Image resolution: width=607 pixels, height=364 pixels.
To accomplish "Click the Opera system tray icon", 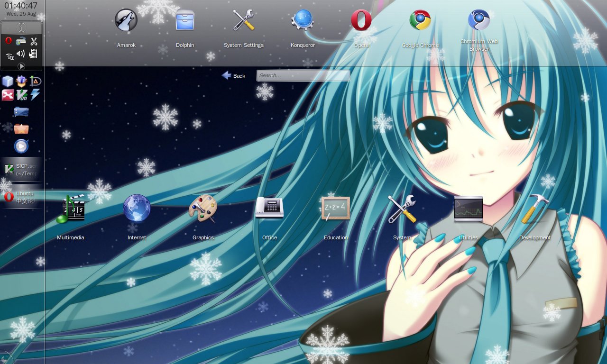I will (x=9, y=41).
